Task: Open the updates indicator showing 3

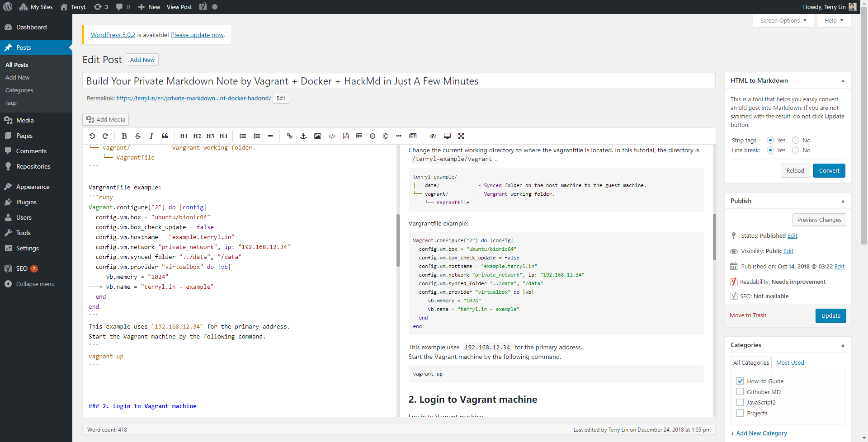Action: tap(100, 7)
